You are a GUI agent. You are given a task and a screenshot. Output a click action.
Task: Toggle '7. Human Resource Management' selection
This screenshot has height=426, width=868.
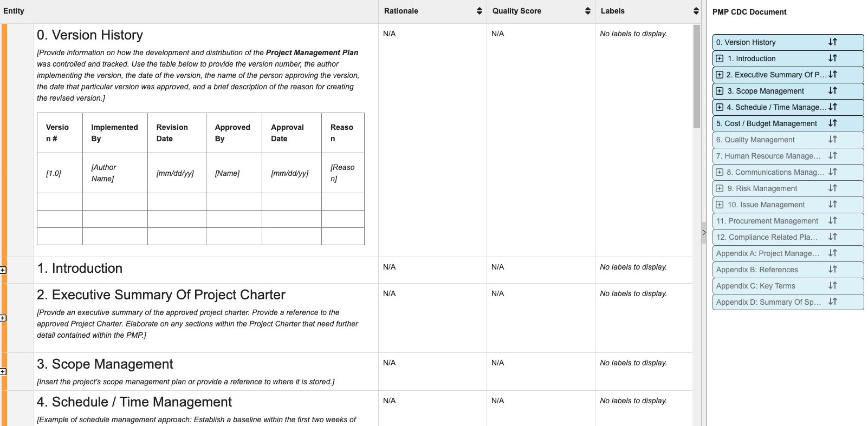coord(769,156)
